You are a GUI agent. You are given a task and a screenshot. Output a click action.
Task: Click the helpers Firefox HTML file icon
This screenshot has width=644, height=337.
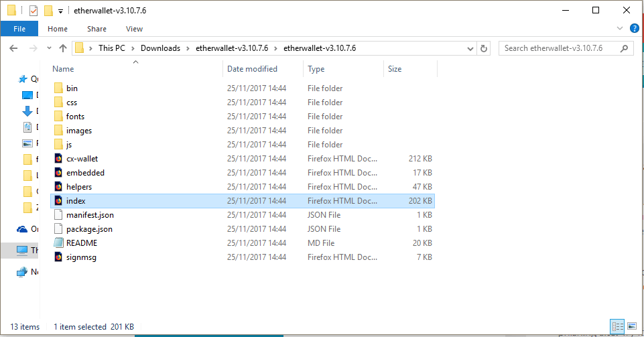pyautogui.click(x=58, y=187)
